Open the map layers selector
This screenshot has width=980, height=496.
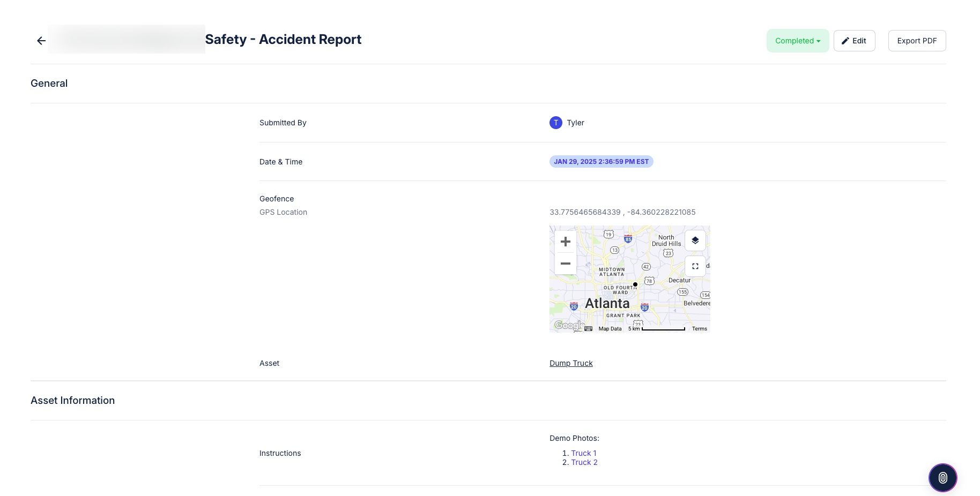click(695, 241)
